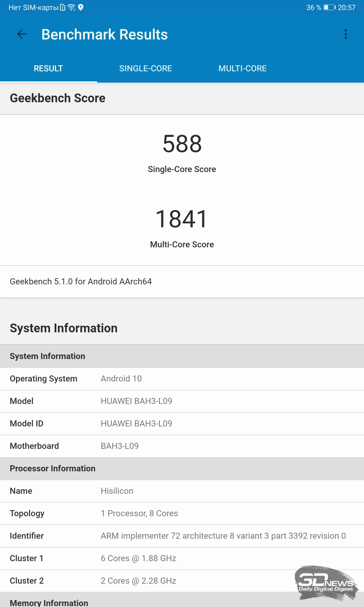Tap the Operating System label
Screen dimensions: 364x607
coord(44,378)
